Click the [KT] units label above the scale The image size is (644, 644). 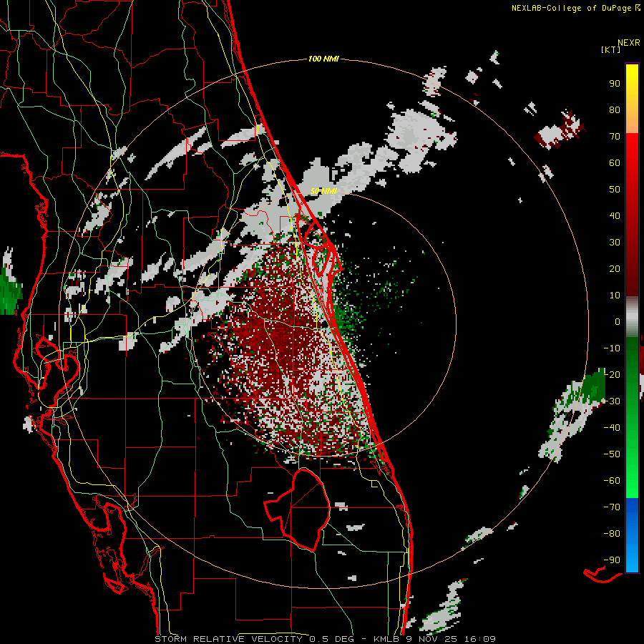(610, 49)
